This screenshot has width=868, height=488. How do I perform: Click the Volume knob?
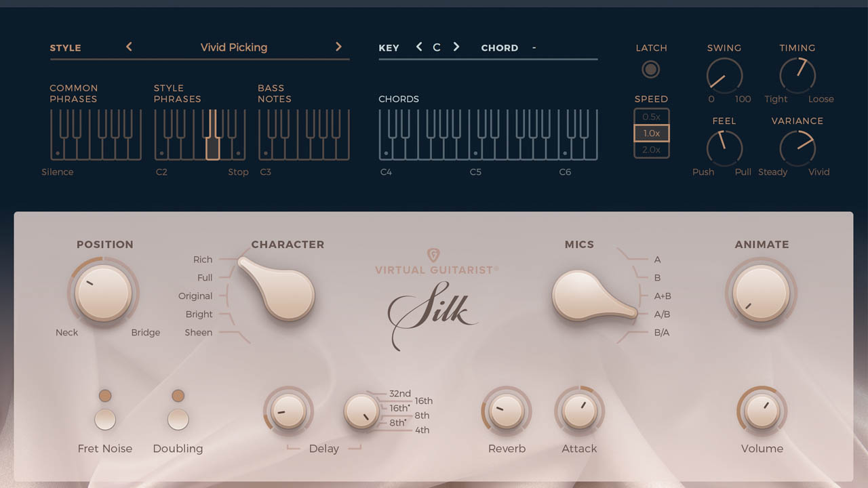point(762,411)
